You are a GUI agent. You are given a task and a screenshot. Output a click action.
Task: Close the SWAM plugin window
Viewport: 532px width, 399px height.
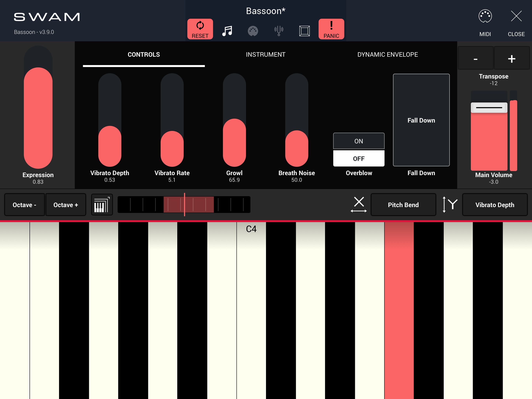coord(516,16)
